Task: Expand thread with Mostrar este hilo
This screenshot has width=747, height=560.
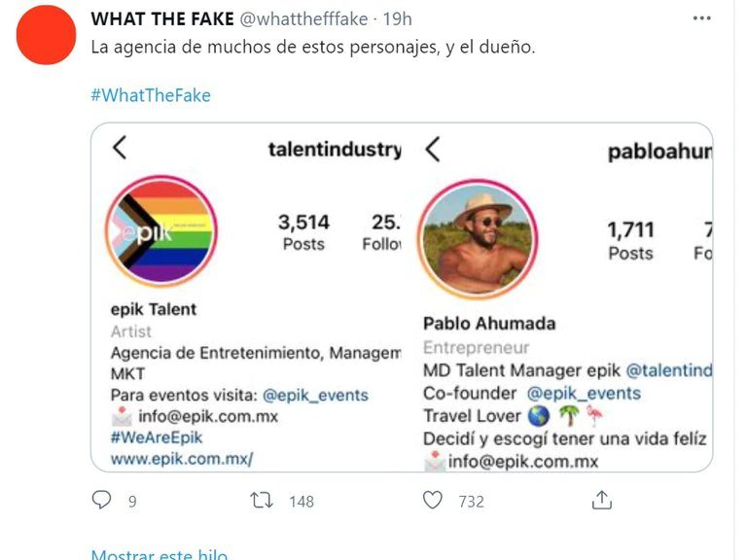Action: [x=159, y=554]
